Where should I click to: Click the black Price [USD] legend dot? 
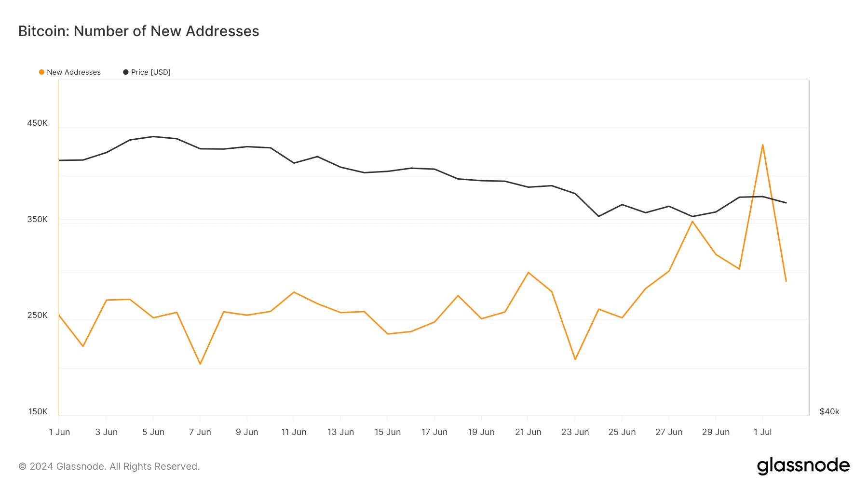(126, 72)
